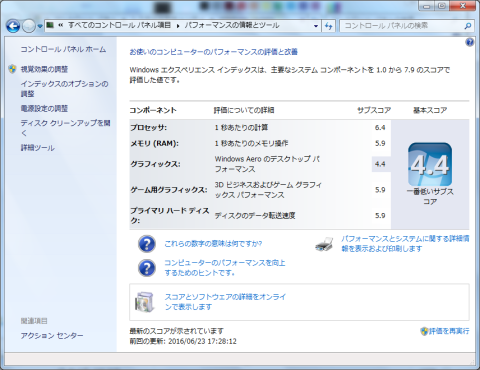480x370 pixels.
Task: Click the プロセッサ subscore 6.4
Action: (380, 128)
